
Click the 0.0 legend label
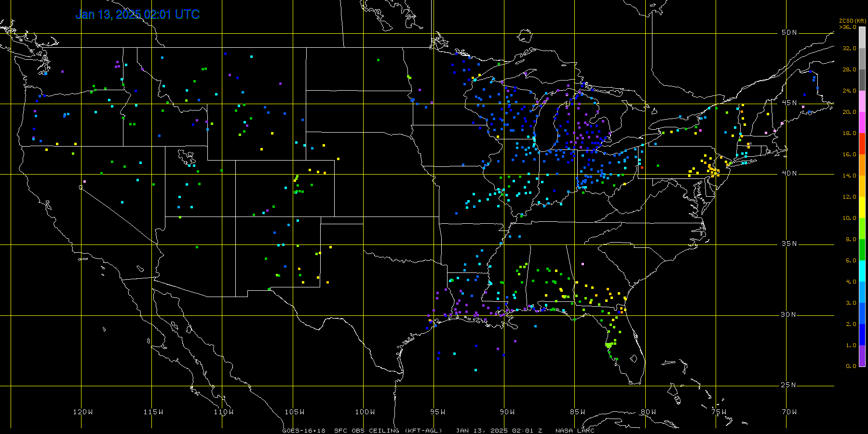[851, 366]
